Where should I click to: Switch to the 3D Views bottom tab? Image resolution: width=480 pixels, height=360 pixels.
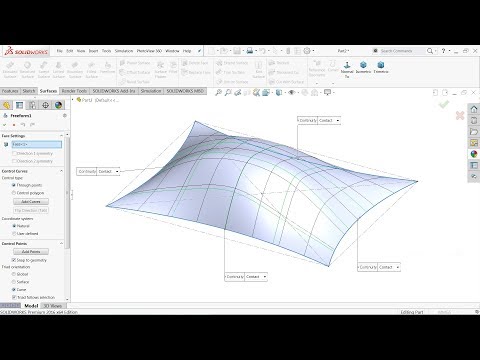(x=53, y=306)
